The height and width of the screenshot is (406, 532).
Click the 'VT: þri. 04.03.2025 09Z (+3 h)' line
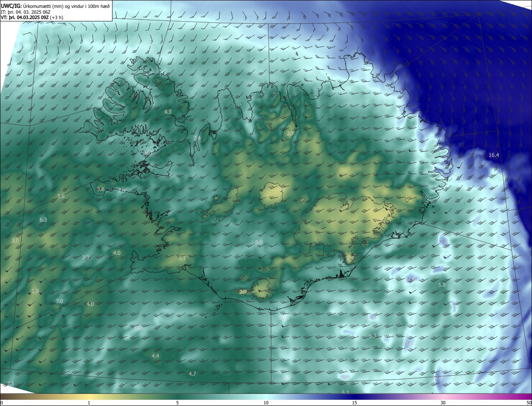pos(32,17)
